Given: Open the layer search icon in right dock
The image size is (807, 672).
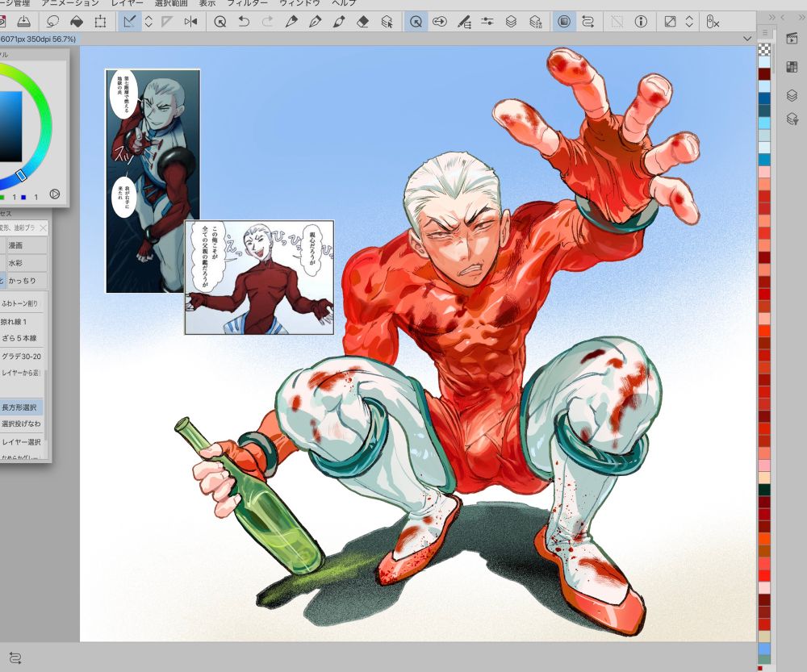Looking at the screenshot, I should 792,119.
